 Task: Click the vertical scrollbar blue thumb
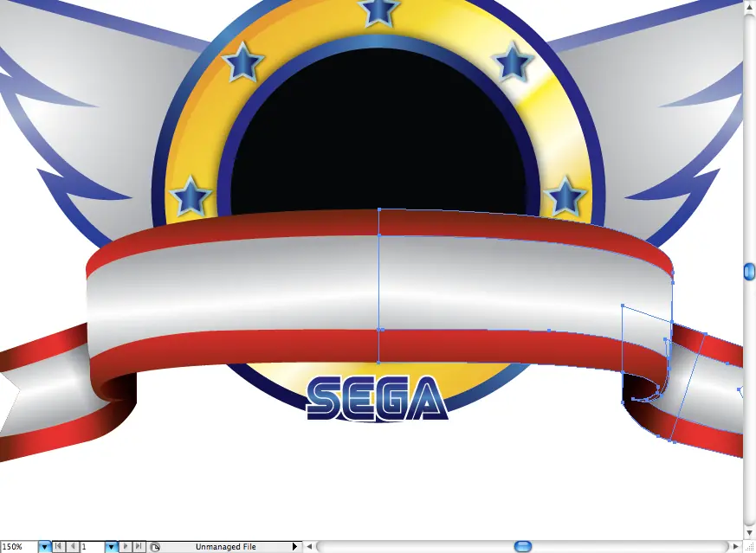click(x=749, y=272)
